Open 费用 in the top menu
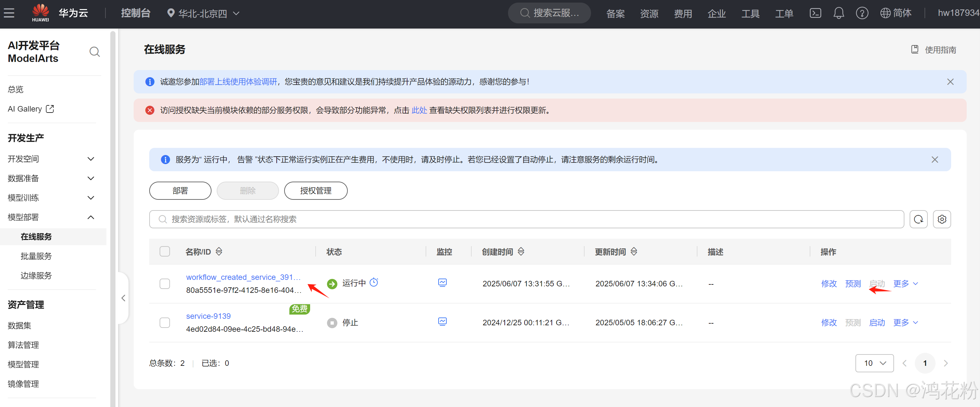This screenshot has width=980, height=407. click(683, 14)
